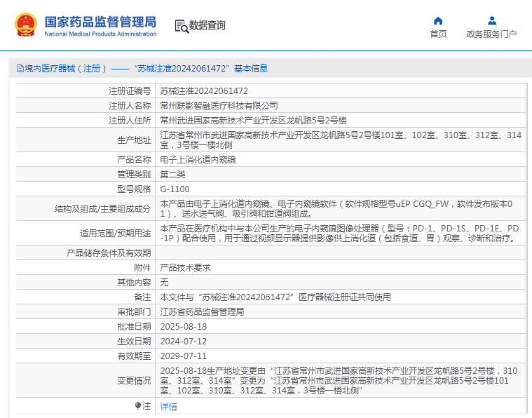This screenshot has height=418, width=532.
Task: Click the expiry date 2029-07-11 value
Action: [184, 356]
